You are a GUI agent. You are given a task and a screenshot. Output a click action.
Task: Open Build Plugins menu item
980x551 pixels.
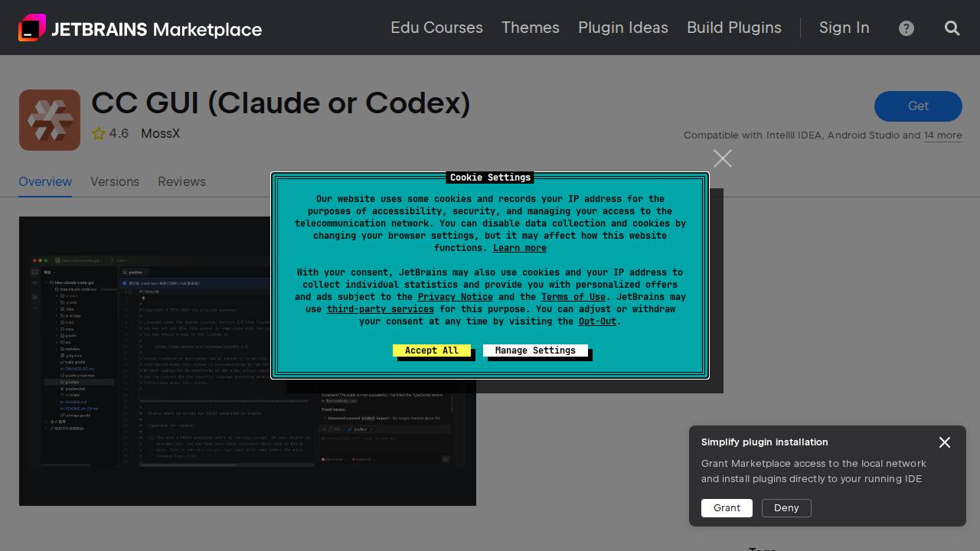[734, 28]
